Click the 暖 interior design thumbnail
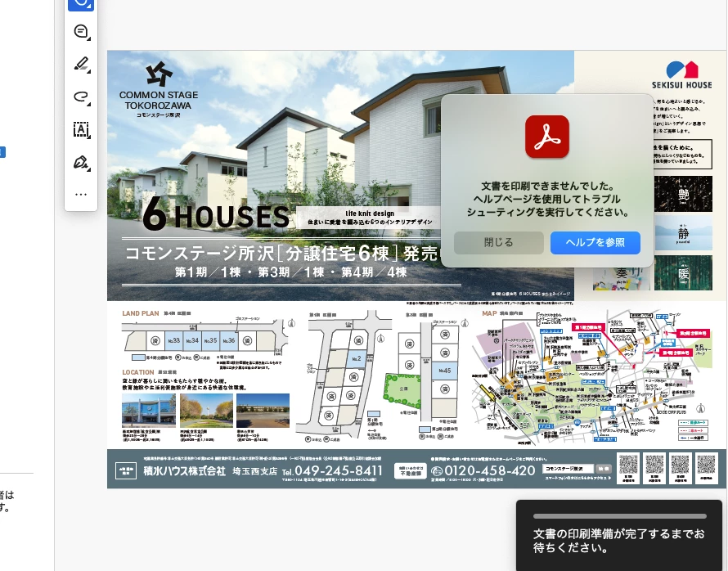The image size is (728, 571). 683,272
